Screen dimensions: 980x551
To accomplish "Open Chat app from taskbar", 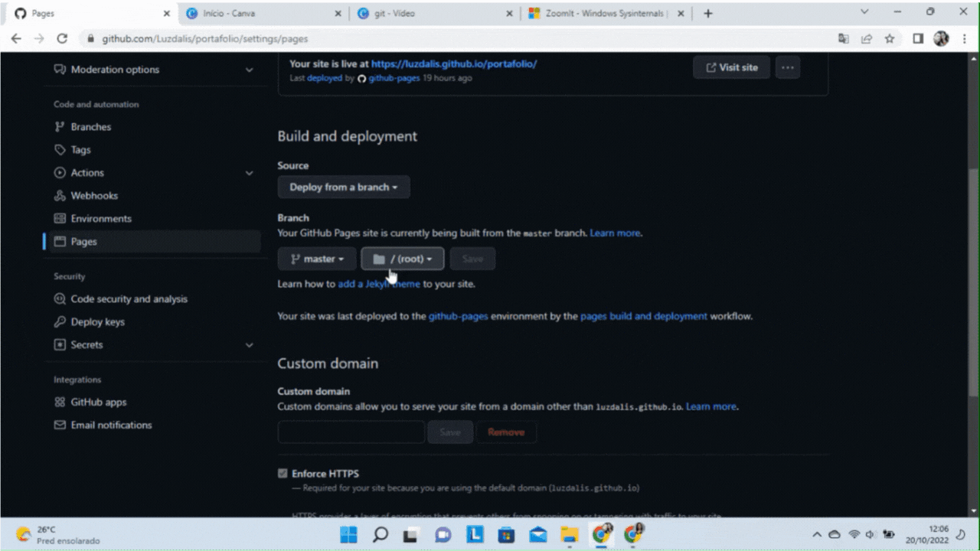I will click(x=443, y=534).
